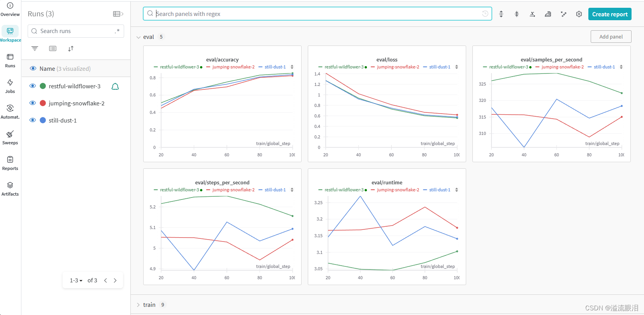The width and height of the screenshot is (644, 315).
Task: Focus the Search runs field
Action: point(76,31)
